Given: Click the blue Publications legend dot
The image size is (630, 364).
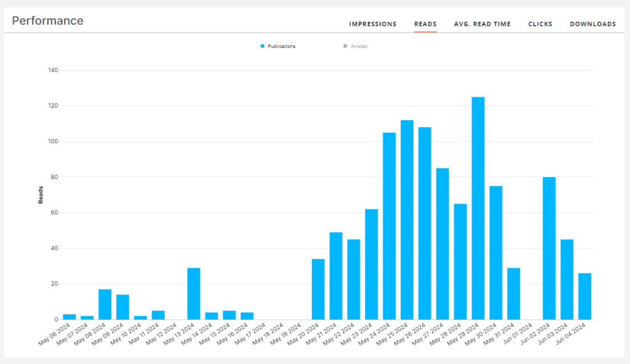Looking at the screenshot, I should coord(263,46).
